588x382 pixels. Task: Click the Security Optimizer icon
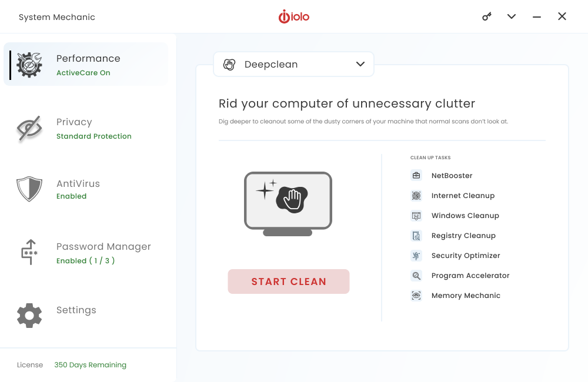click(416, 256)
